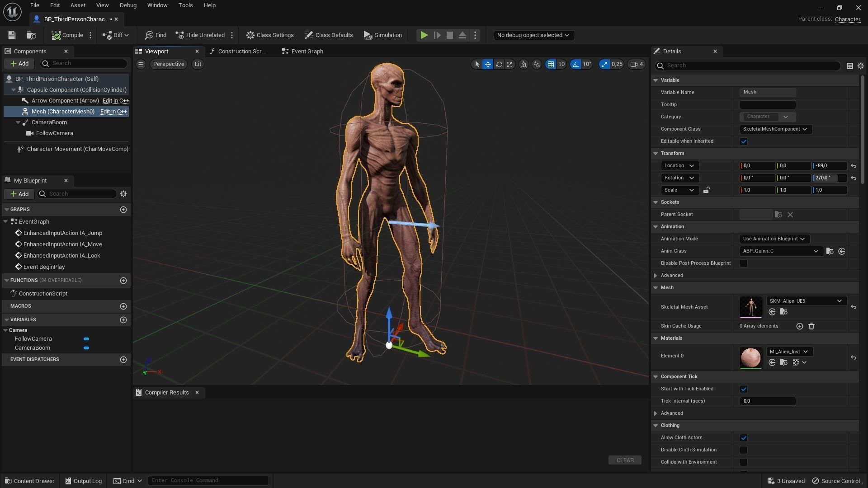Open My Blueprint settings gear
This screenshot has width=868, height=488.
123,194
